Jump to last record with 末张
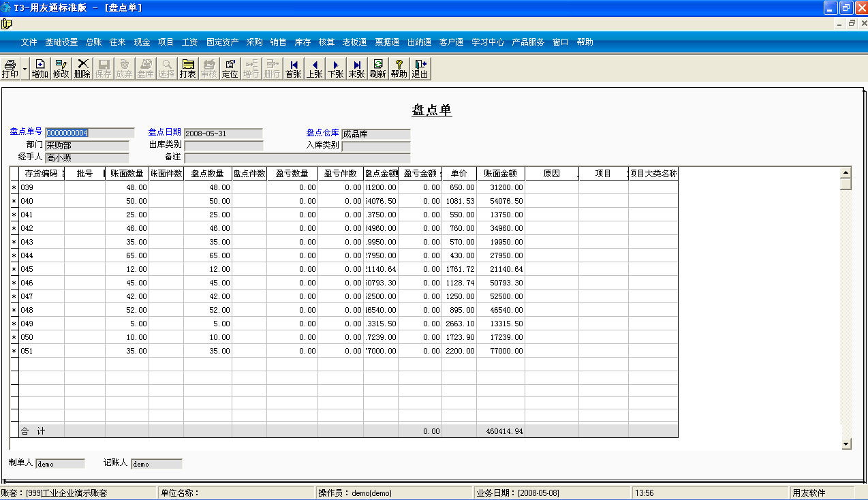 tap(357, 69)
